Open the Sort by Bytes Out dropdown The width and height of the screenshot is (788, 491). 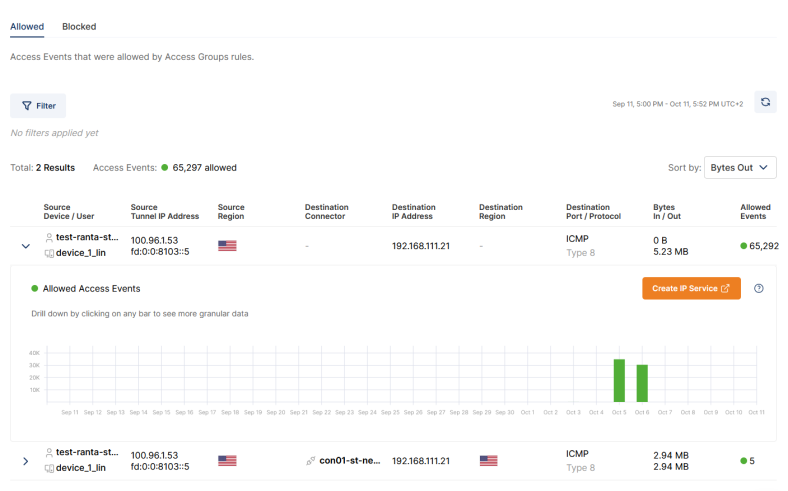click(740, 168)
